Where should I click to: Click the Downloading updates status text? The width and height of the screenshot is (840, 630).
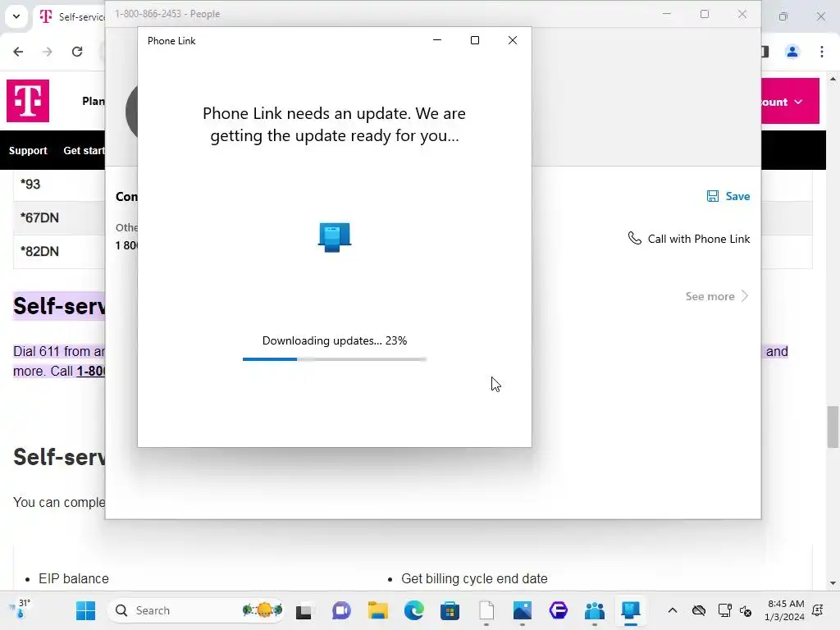point(335,340)
